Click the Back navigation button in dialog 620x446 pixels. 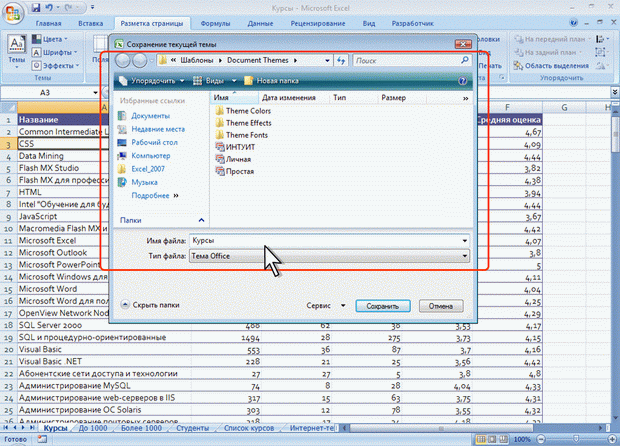(x=123, y=60)
